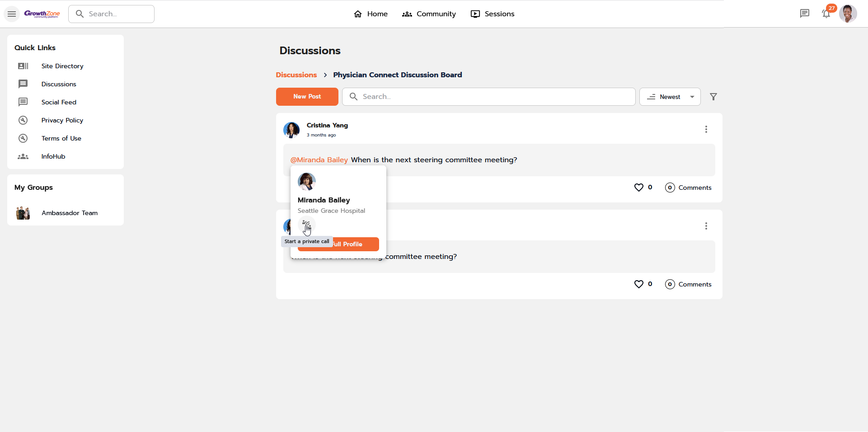Open options menu on first post
The width and height of the screenshot is (868, 432).
706,129
